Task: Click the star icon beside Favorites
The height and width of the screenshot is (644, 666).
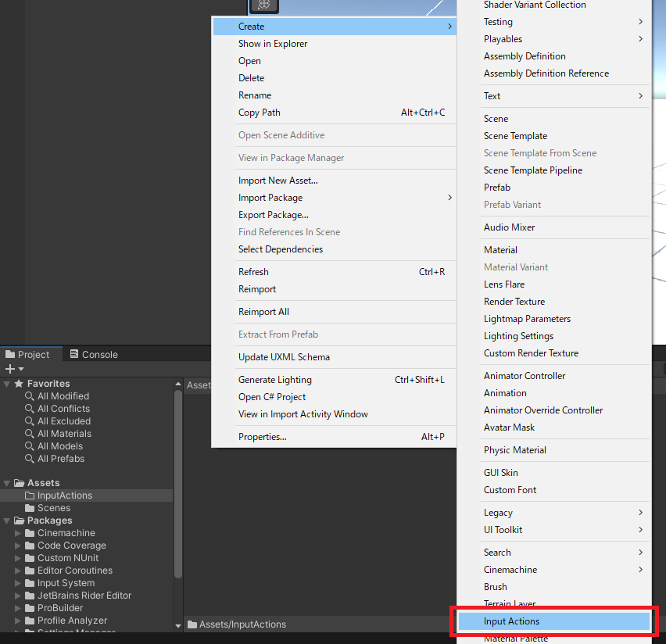Action: tap(20, 383)
